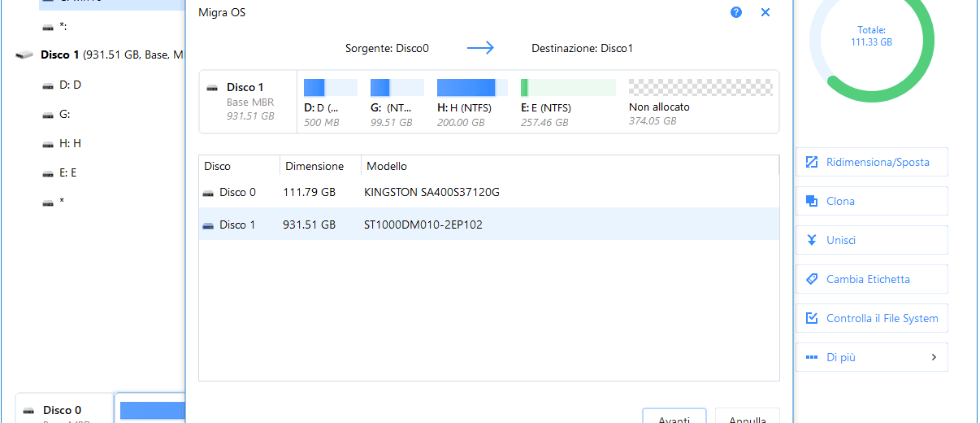Viewport: 980px width, 423px height.
Task: Click Totale 111.33 GB usage ring
Action: click(871, 41)
